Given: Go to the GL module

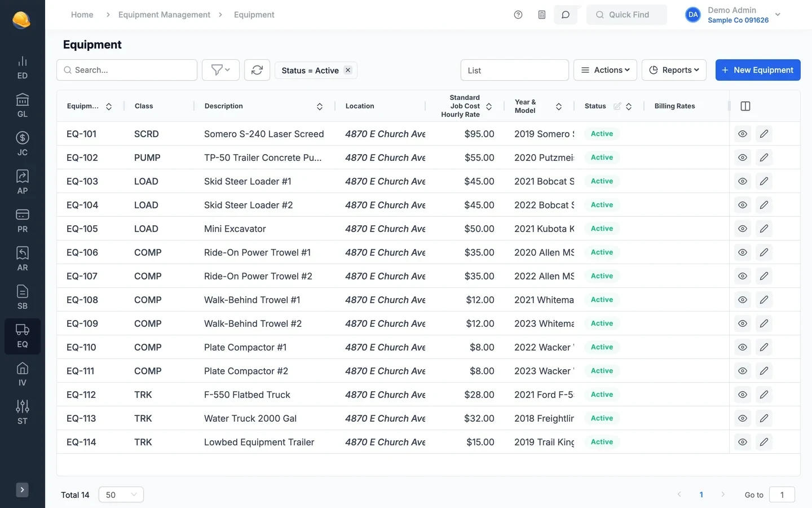Looking at the screenshot, I should (23, 106).
